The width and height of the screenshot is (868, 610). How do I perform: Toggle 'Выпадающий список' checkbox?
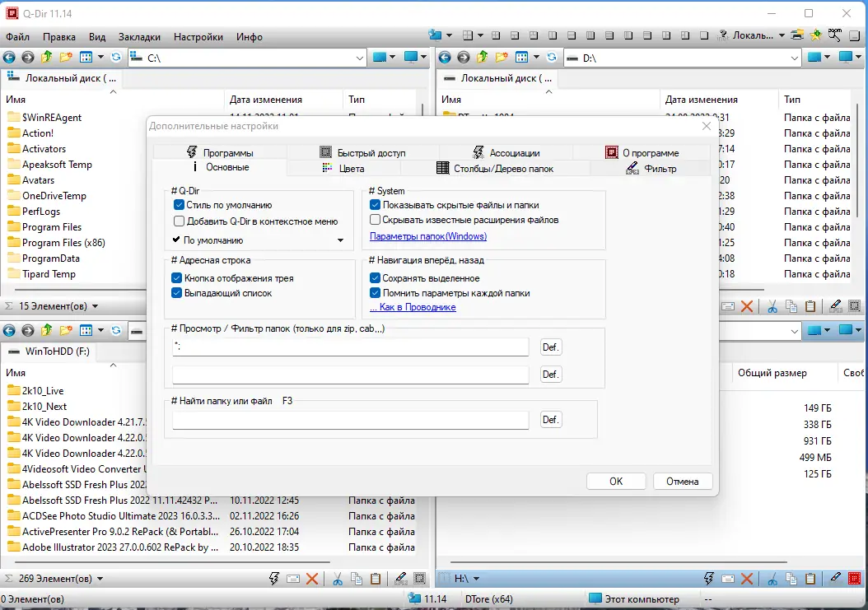(x=176, y=293)
